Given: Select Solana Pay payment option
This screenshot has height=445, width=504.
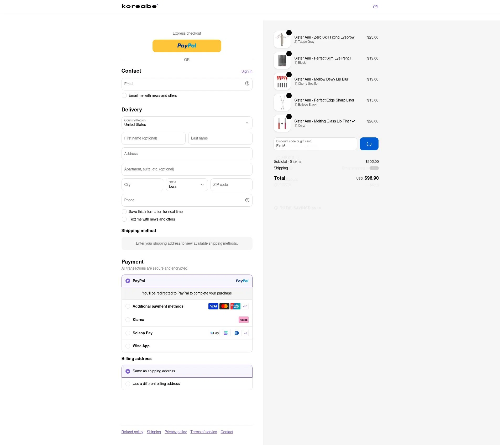Looking at the screenshot, I should coord(187,333).
